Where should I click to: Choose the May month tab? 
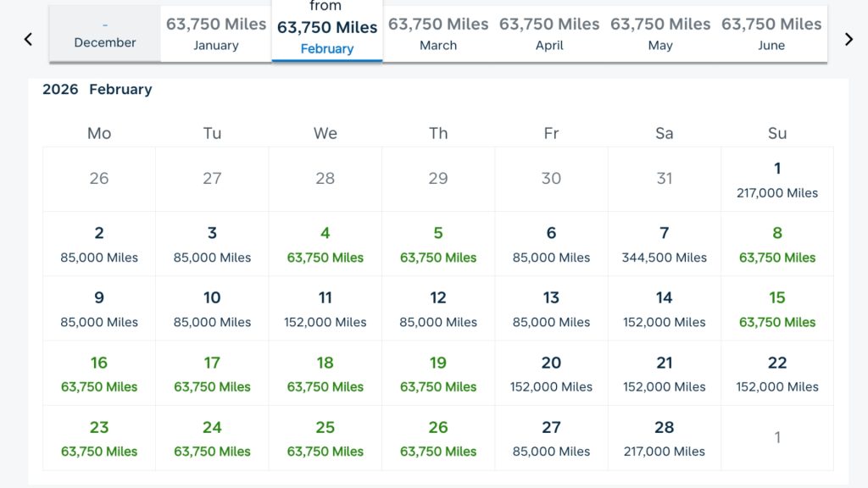(660, 34)
